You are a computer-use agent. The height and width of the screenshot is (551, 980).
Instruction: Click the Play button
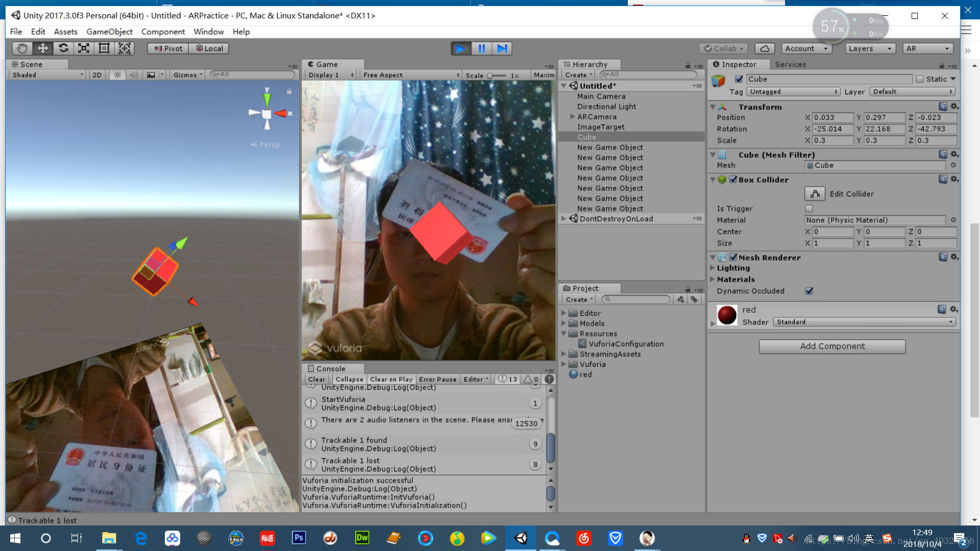pos(461,48)
